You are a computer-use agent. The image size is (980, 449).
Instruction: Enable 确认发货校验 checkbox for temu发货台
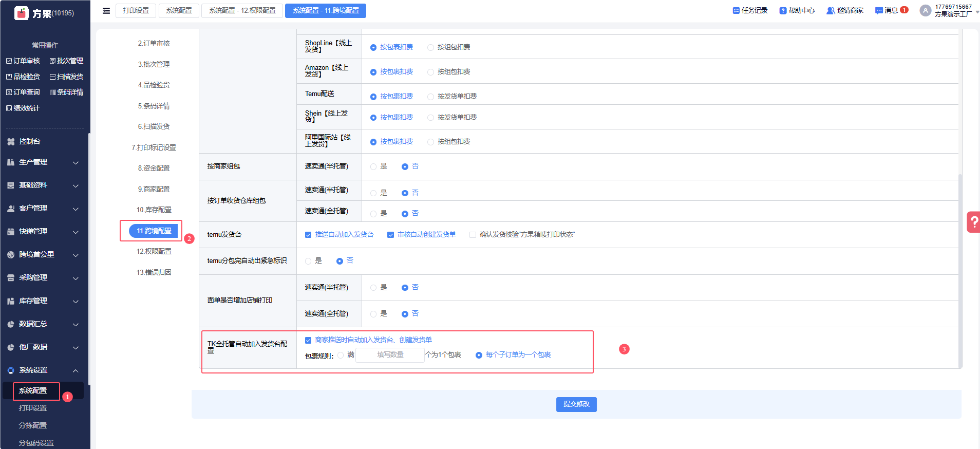coord(473,235)
